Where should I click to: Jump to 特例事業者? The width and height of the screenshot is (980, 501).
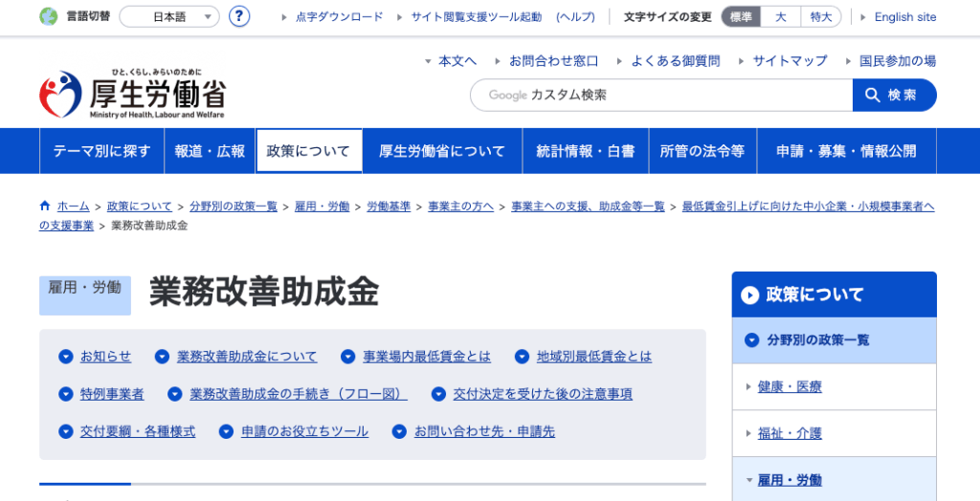(112, 394)
